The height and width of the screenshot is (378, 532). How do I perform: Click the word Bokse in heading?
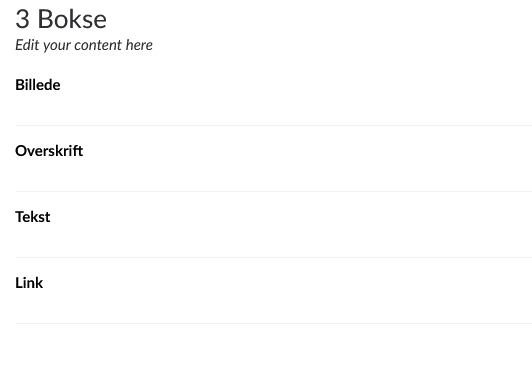[x=72, y=19]
